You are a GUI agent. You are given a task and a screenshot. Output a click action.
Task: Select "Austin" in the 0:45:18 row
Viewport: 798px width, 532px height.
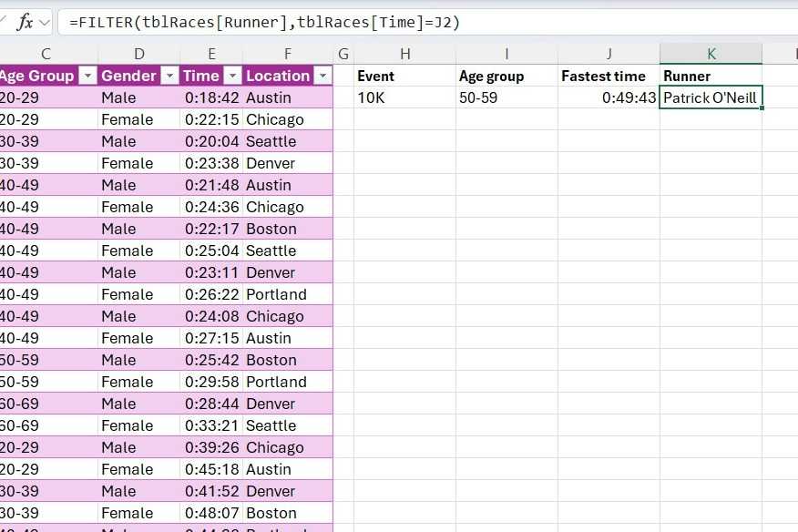[x=288, y=470]
